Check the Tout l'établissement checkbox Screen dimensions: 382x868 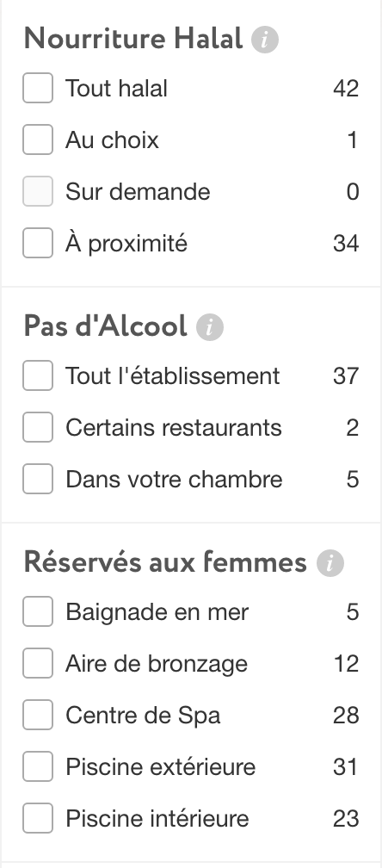(x=38, y=375)
